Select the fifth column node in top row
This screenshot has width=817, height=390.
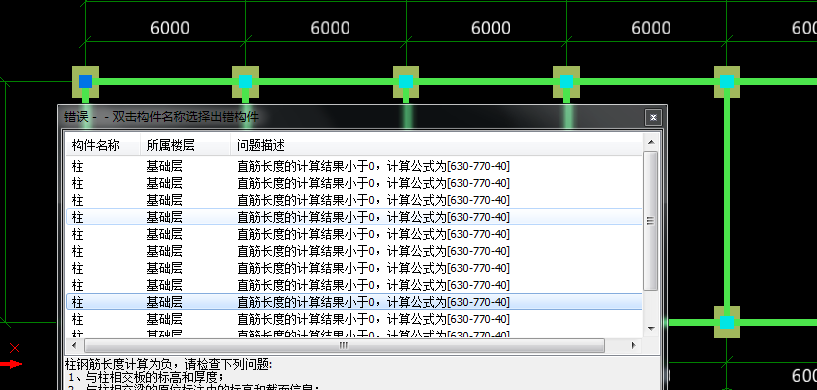(727, 81)
